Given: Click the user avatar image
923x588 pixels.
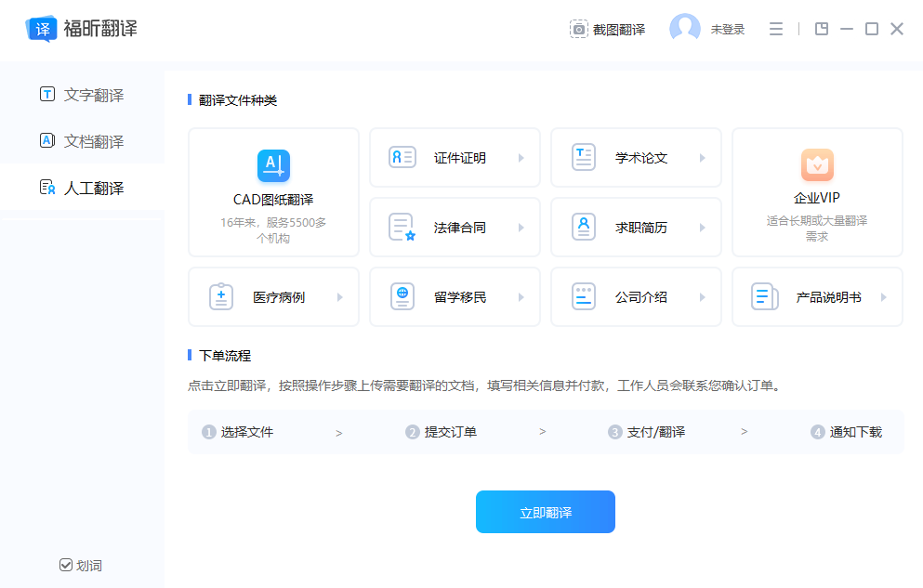Looking at the screenshot, I should tap(685, 27).
